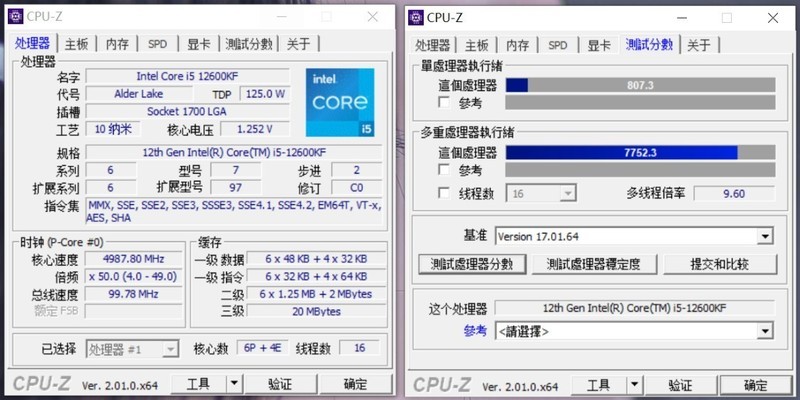Click the 工具 button in right window
800x400 pixels.
point(598,385)
